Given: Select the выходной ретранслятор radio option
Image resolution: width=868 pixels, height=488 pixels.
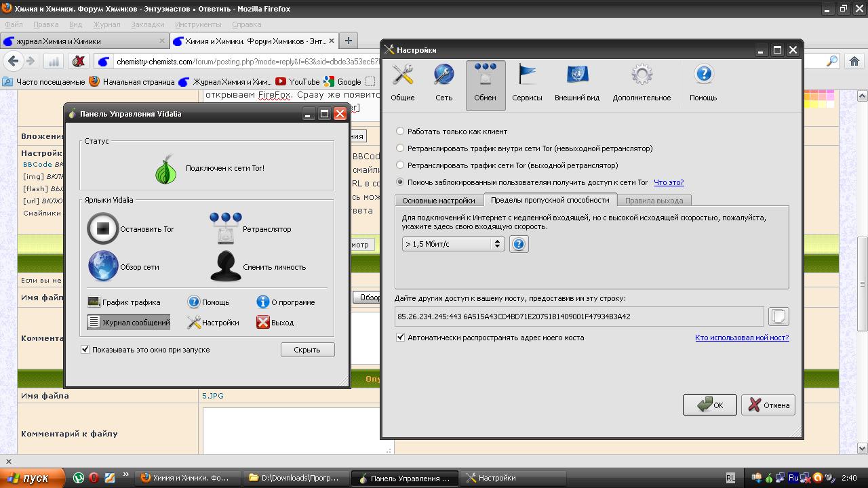Looking at the screenshot, I should [x=400, y=165].
